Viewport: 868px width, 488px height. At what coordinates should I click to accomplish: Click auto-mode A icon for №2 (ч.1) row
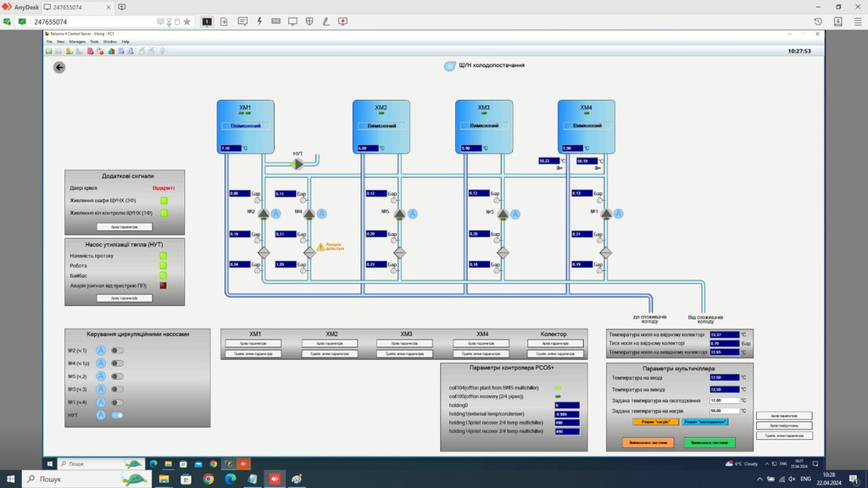(101, 350)
